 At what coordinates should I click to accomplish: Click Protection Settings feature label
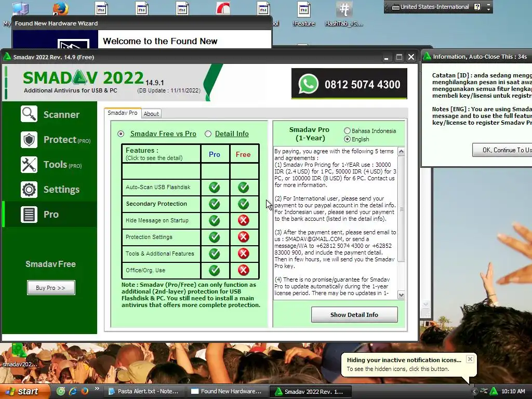point(149,237)
